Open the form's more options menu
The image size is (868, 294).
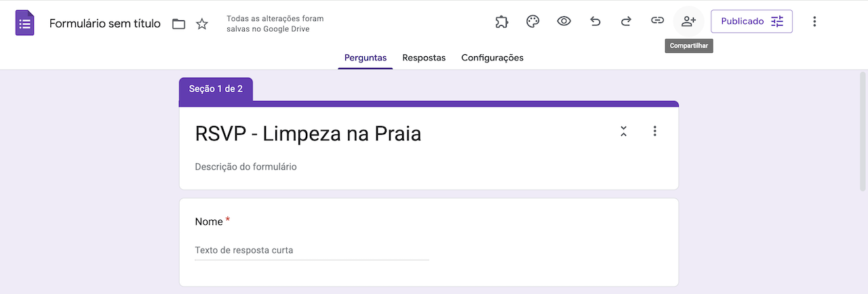[814, 22]
